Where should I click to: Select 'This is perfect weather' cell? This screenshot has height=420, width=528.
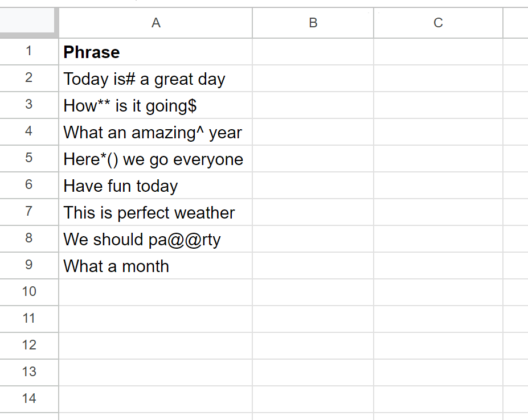click(x=155, y=212)
